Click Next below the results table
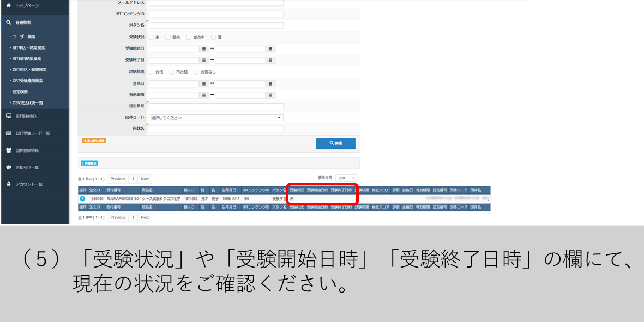Screen dimensions: 644x322 point(145,218)
